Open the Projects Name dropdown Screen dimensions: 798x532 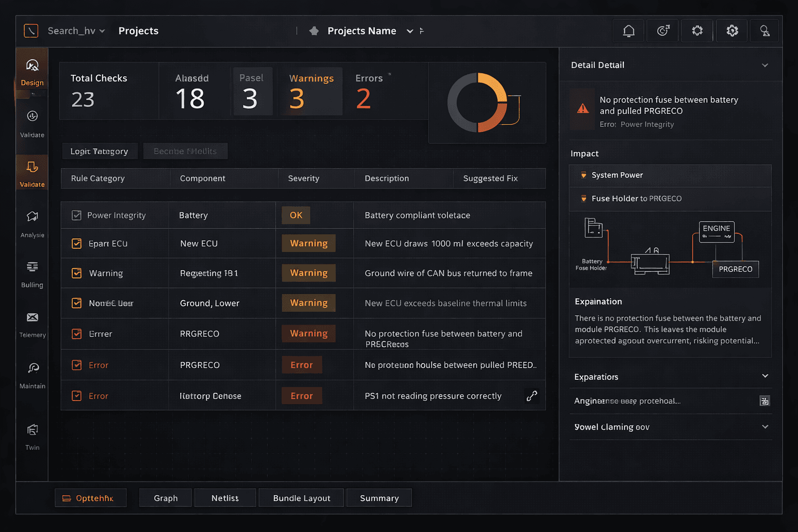point(410,31)
